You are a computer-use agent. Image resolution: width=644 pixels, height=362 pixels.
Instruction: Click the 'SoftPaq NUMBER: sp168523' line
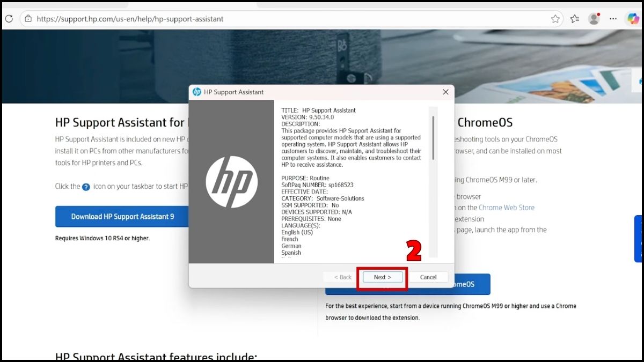(x=317, y=184)
